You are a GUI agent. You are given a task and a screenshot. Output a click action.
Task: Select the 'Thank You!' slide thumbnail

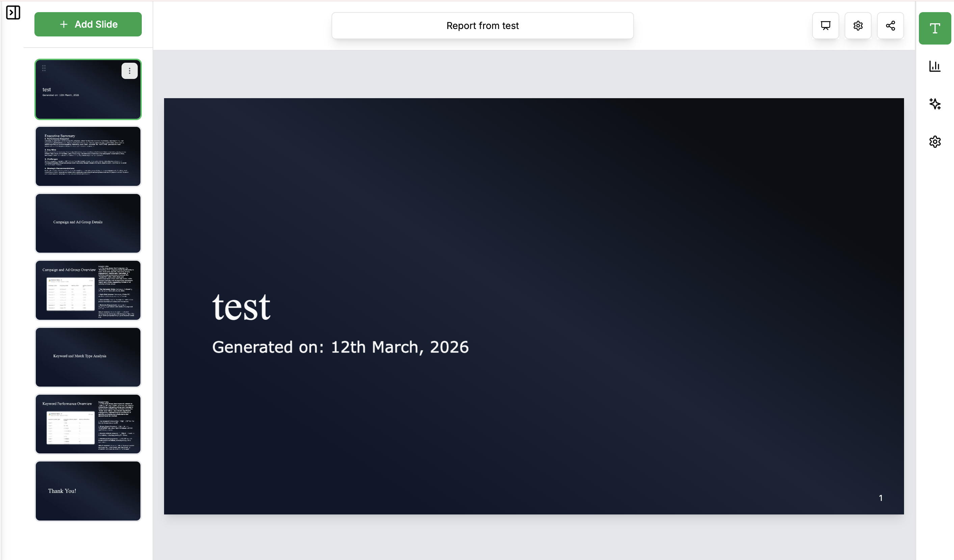[88, 491]
